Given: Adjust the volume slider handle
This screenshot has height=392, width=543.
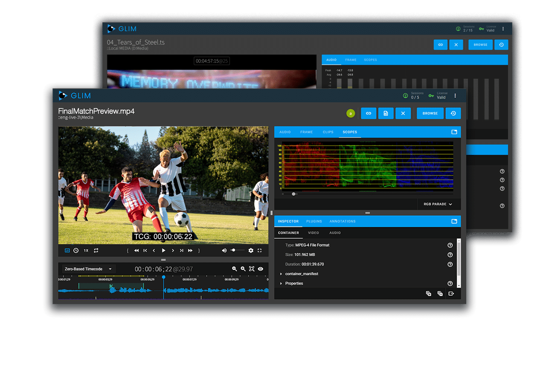Looking at the screenshot, I should 233,251.
